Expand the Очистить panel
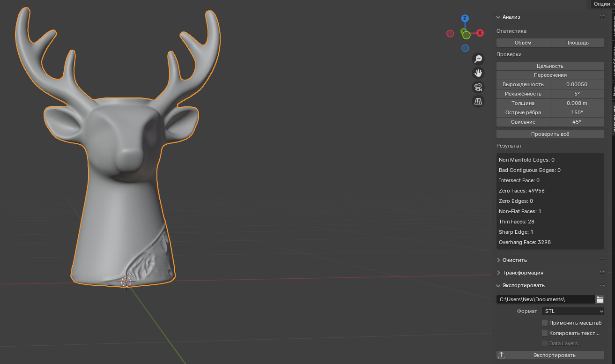 coord(515,260)
